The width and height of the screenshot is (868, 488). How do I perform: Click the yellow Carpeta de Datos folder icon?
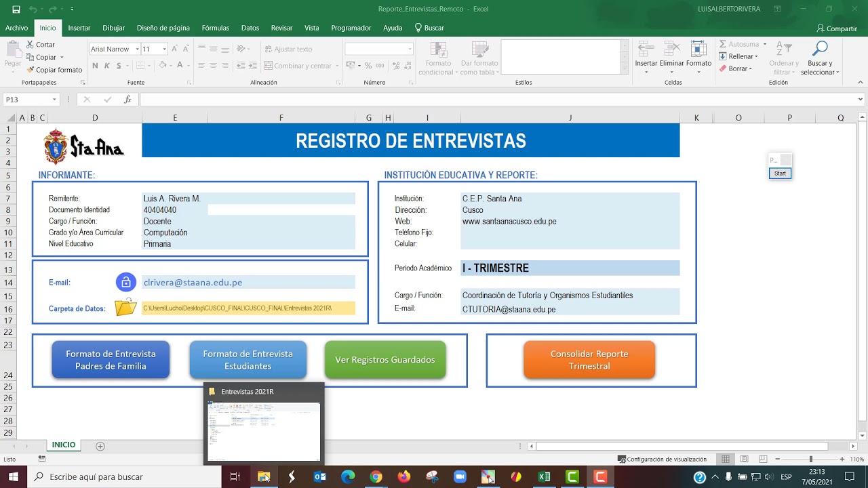click(x=125, y=308)
